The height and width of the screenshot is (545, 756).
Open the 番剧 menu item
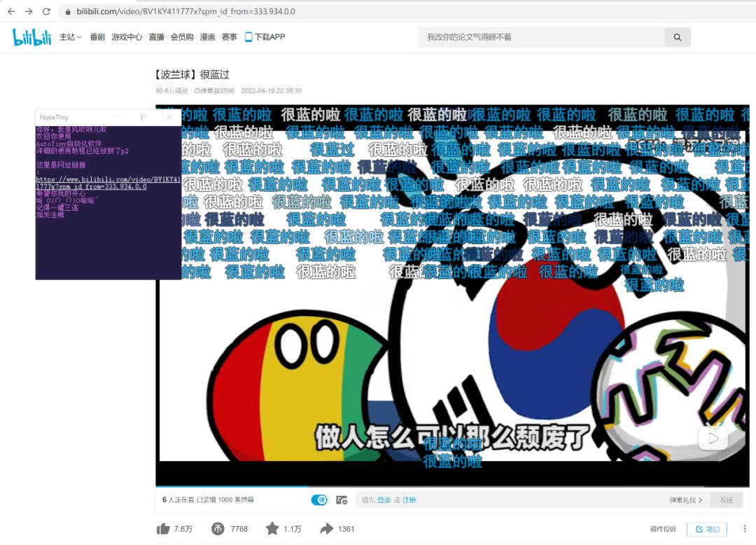click(97, 36)
